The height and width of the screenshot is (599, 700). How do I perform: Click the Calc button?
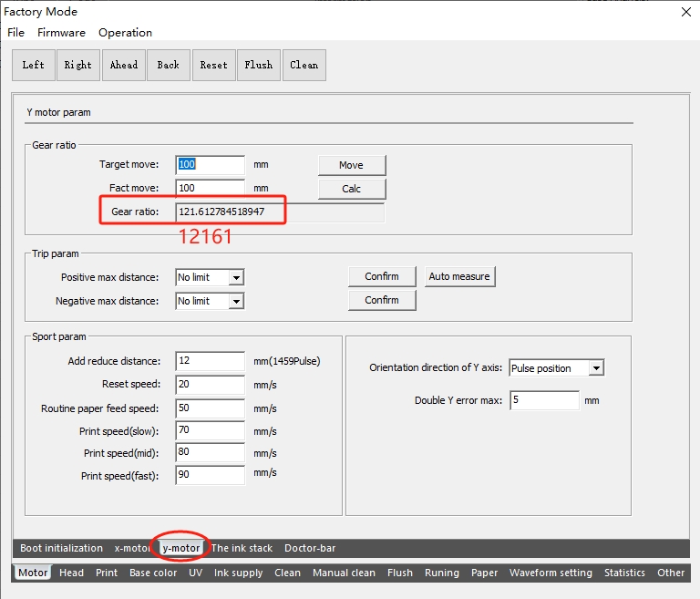coord(351,189)
